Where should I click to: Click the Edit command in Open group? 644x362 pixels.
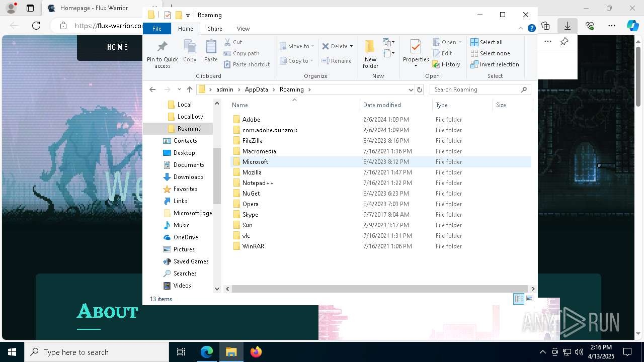click(442, 53)
